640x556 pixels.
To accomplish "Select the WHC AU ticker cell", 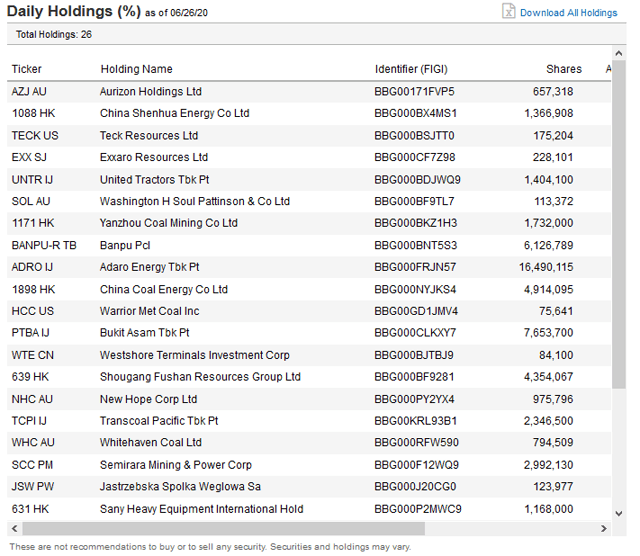I will point(33,443).
